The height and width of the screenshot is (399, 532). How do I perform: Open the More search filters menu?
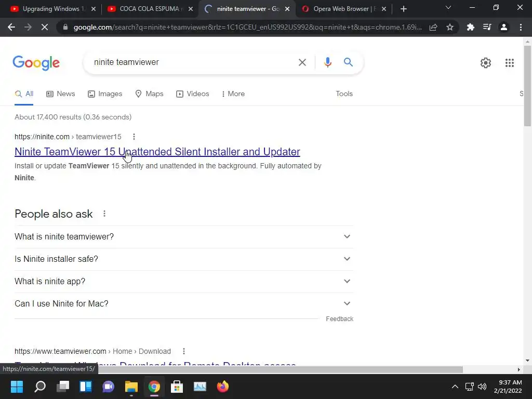pos(233,94)
